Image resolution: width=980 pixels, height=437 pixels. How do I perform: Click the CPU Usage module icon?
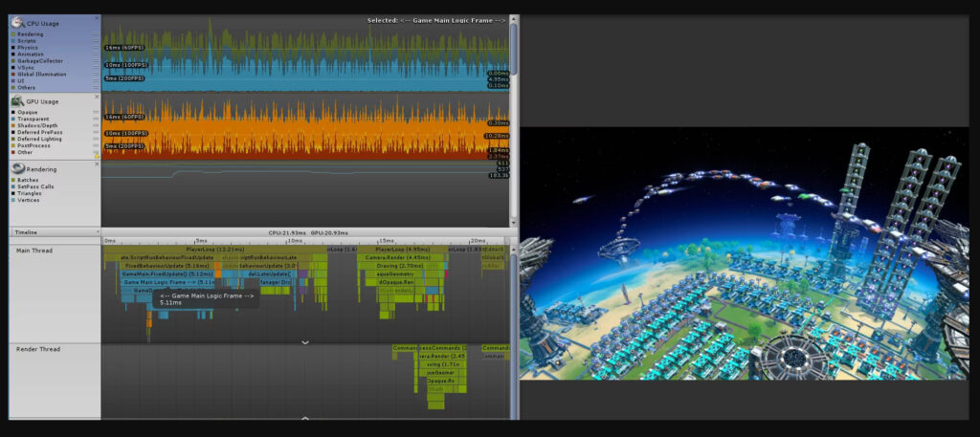17,23
